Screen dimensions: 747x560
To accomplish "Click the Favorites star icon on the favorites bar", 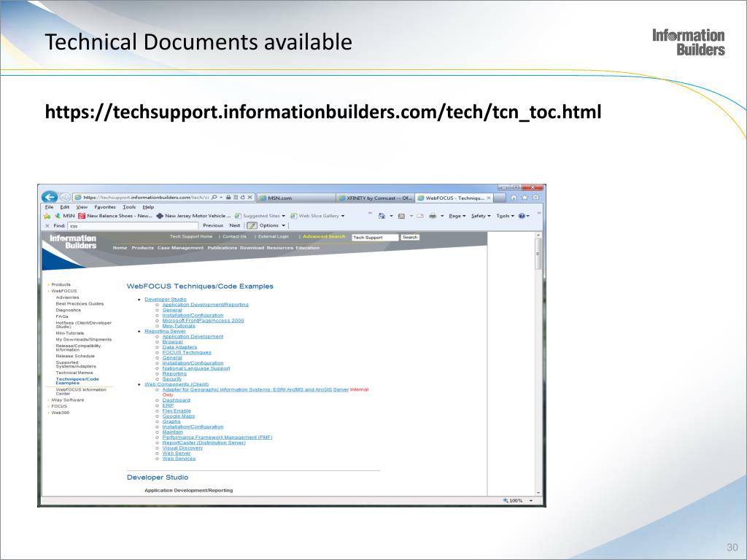I will (x=47, y=216).
